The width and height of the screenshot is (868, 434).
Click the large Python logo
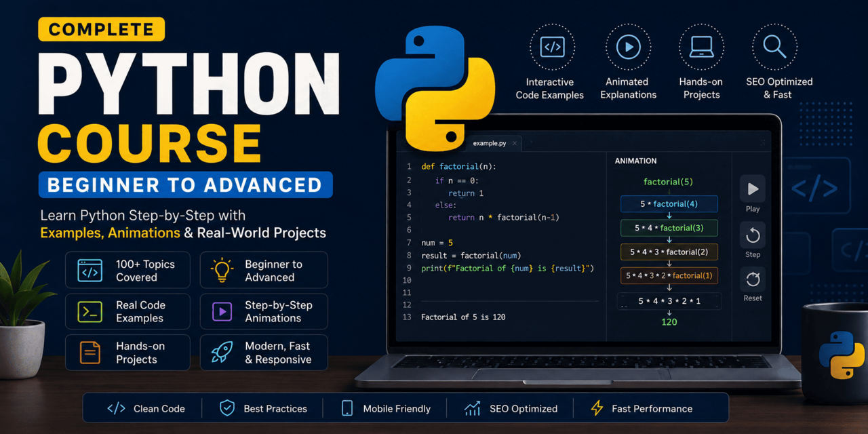coord(435,88)
